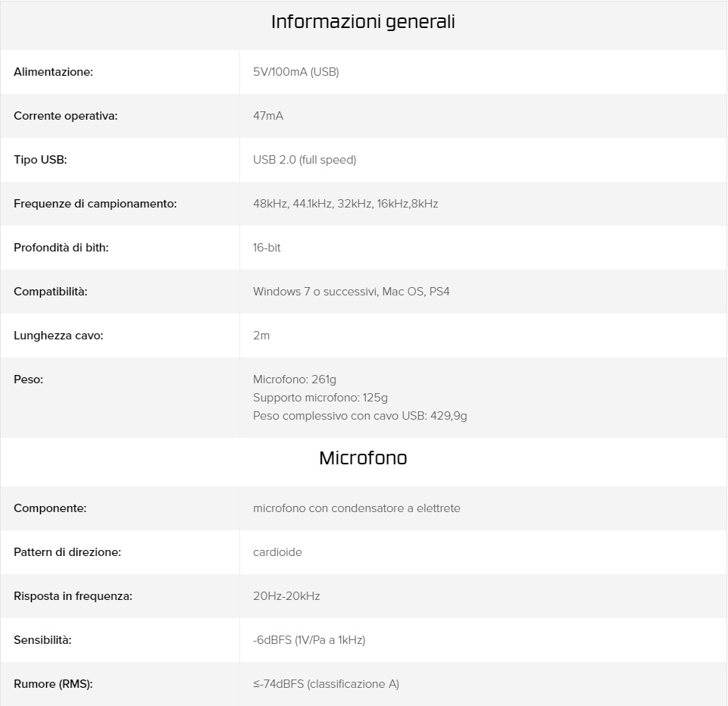Select the "47mA" value text
728x706 pixels.
click(x=268, y=116)
